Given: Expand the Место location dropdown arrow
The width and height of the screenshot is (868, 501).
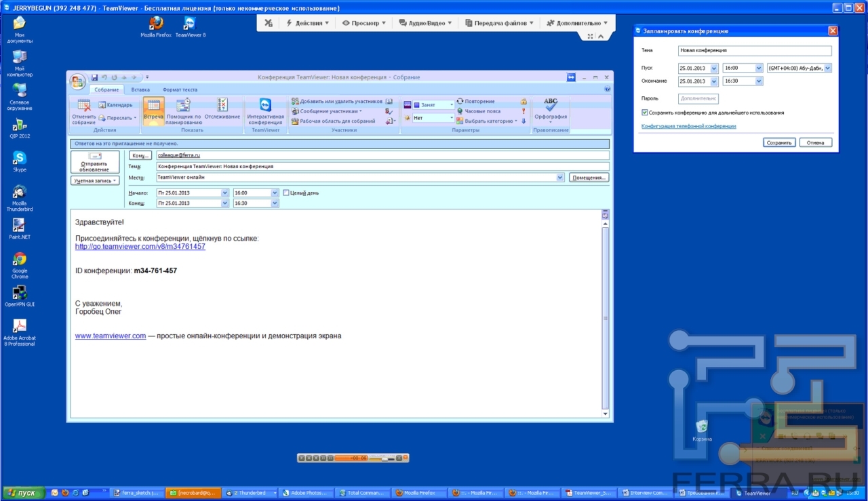Looking at the screenshot, I should [x=560, y=178].
